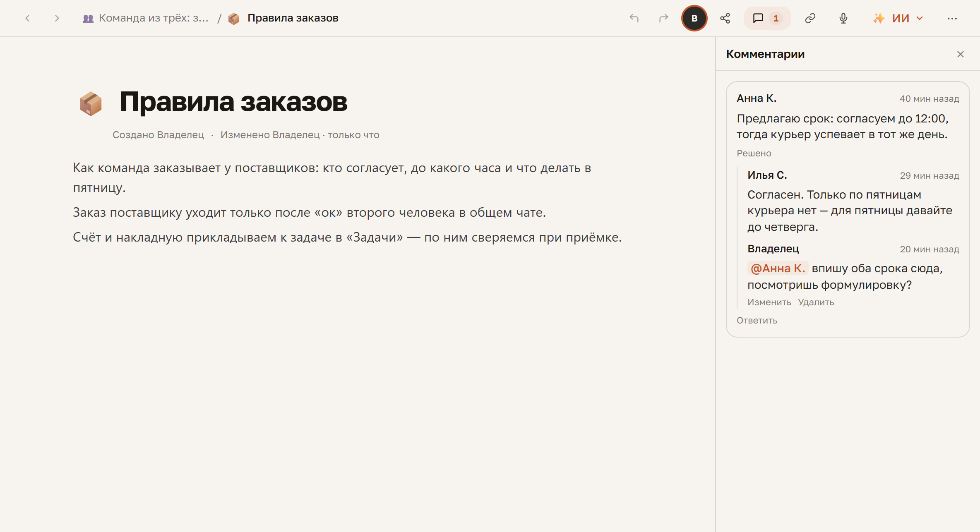The height and width of the screenshot is (532, 980).
Task: Go back with the left arrow
Action: coord(28,18)
